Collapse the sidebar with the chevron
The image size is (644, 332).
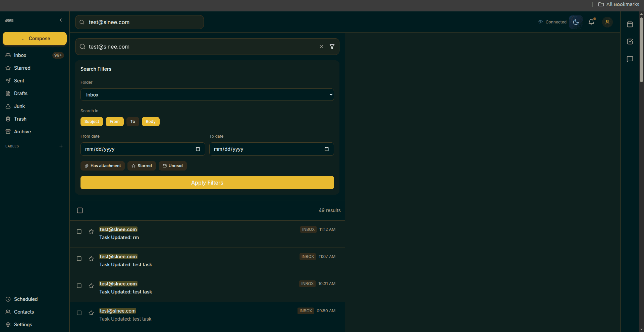point(61,20)
